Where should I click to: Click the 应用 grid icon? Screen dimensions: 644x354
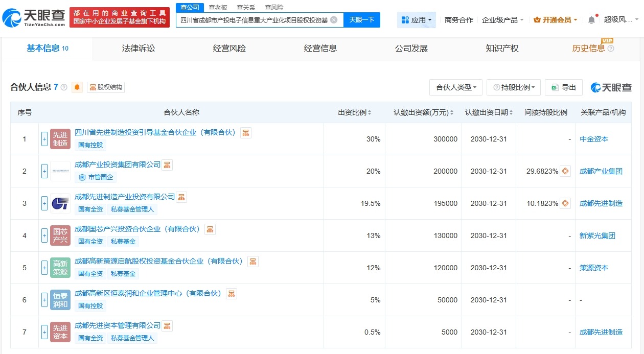pyautogui.click(x=404, y=18)
